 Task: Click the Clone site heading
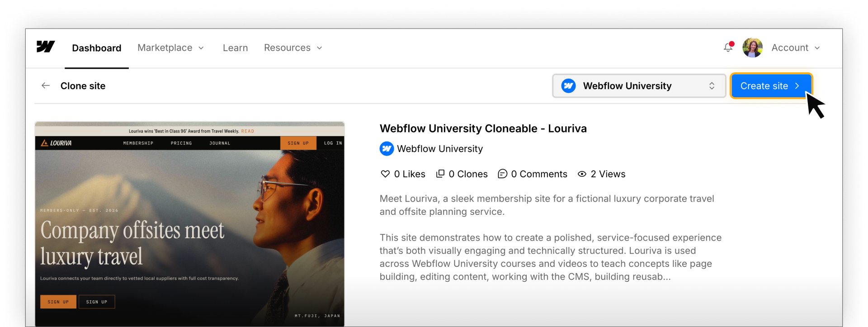[83, 86]
